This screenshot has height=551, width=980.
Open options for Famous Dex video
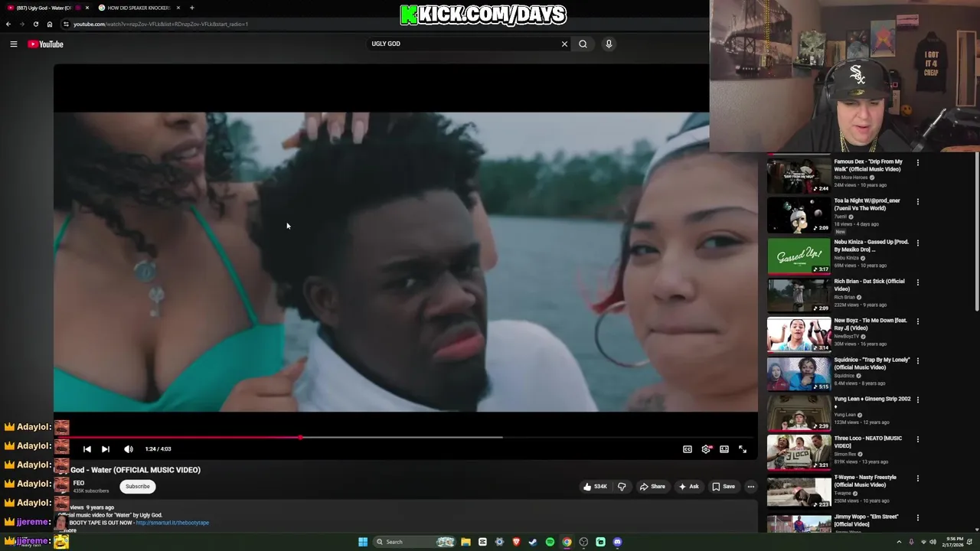click(x=918, y=163)
